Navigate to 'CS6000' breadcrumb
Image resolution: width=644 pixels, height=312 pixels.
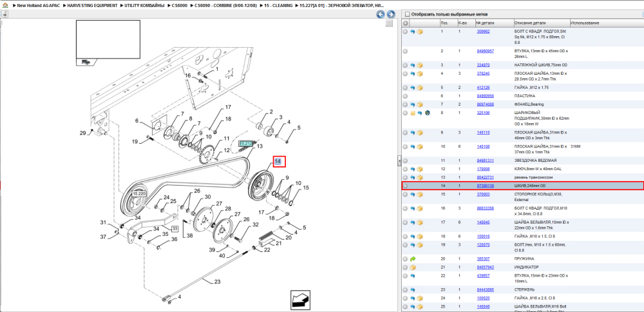coord(179,6)
